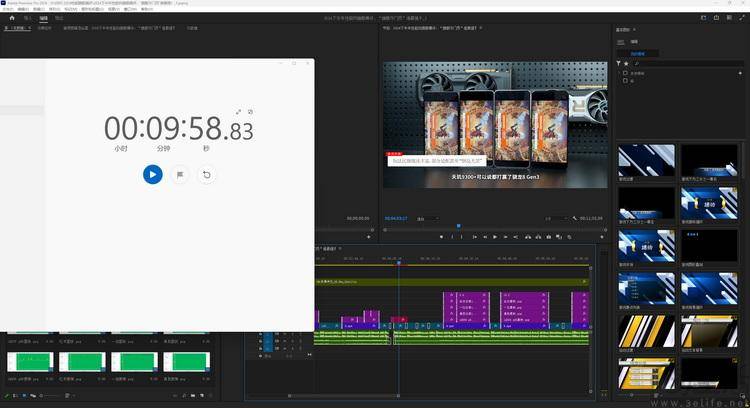Image resolution: width=750 pixels, height=408 pixels.
Task: Switch to the Import workspace tab
Action: (27, 18)
